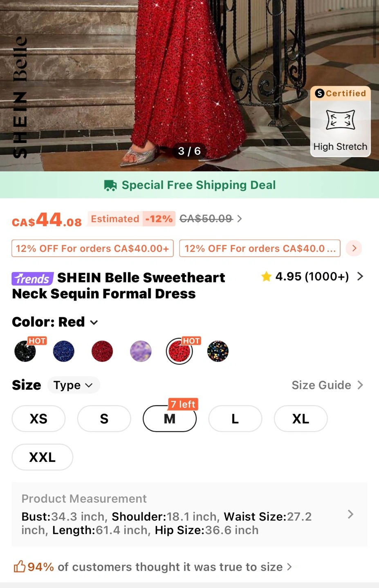Tap the thumbs-up true to size icon

tap(20, 567)
